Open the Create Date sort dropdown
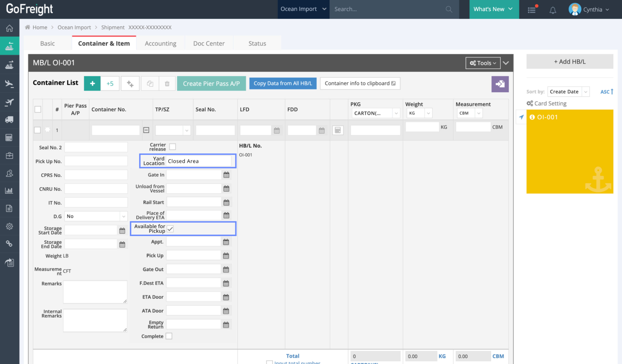 pos(568,92)
